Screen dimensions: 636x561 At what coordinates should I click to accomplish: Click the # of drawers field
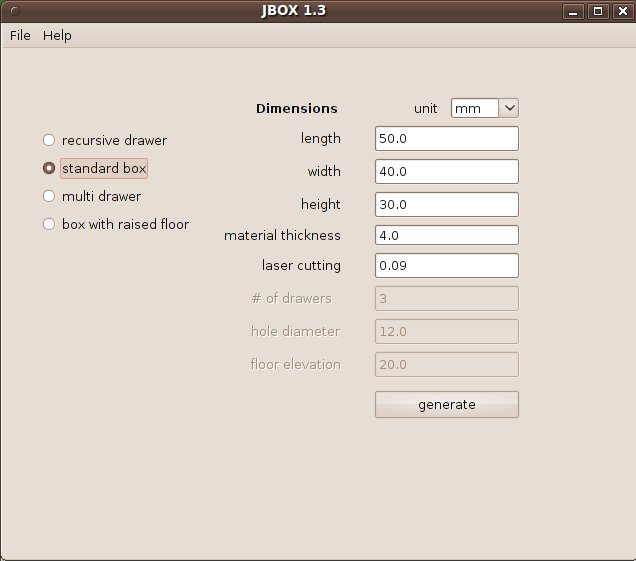(446, 298)
